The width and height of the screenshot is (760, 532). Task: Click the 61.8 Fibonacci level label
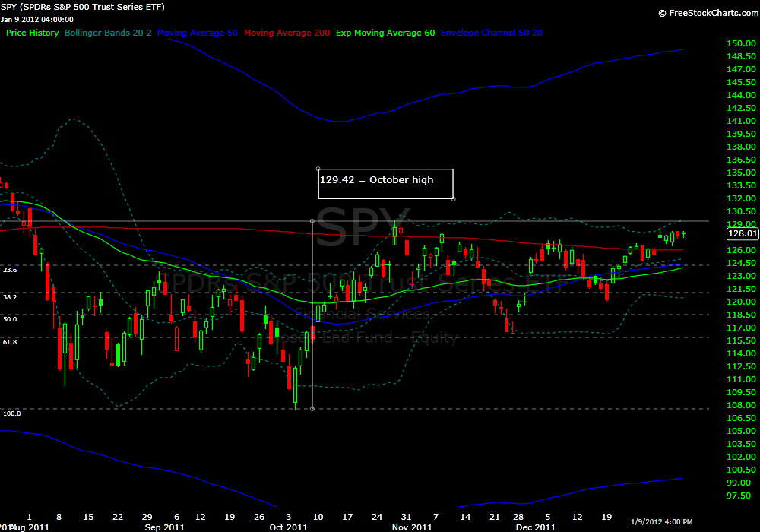coord(10,342)
